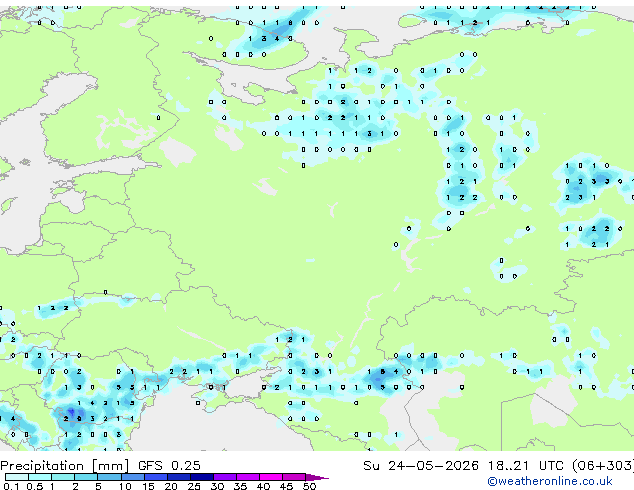Click the 5–10 mm legend swatch
The image size is (634, 490).
pyautogui.click(x=109, y=477)
